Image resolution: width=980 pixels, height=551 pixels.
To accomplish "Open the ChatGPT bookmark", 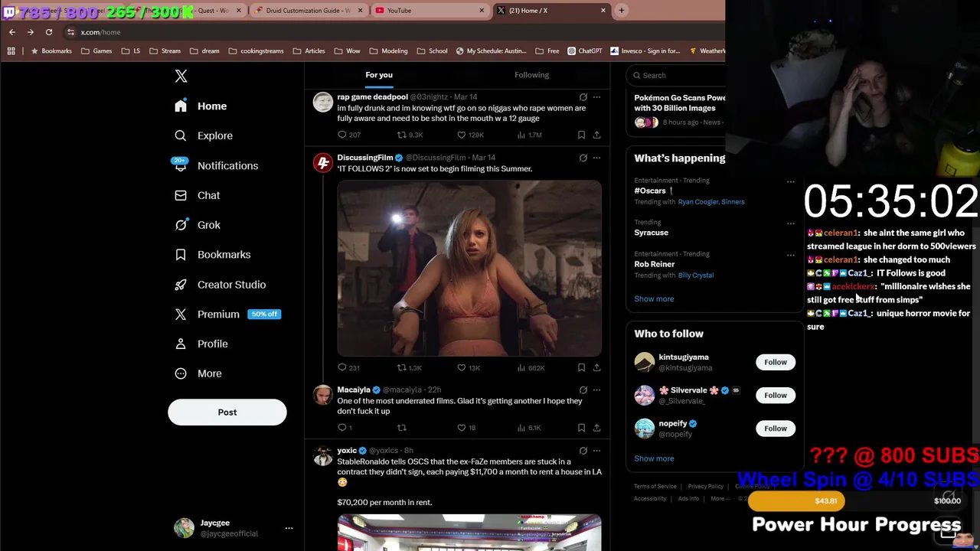I will pyautogui.click(x=585, y=51).
